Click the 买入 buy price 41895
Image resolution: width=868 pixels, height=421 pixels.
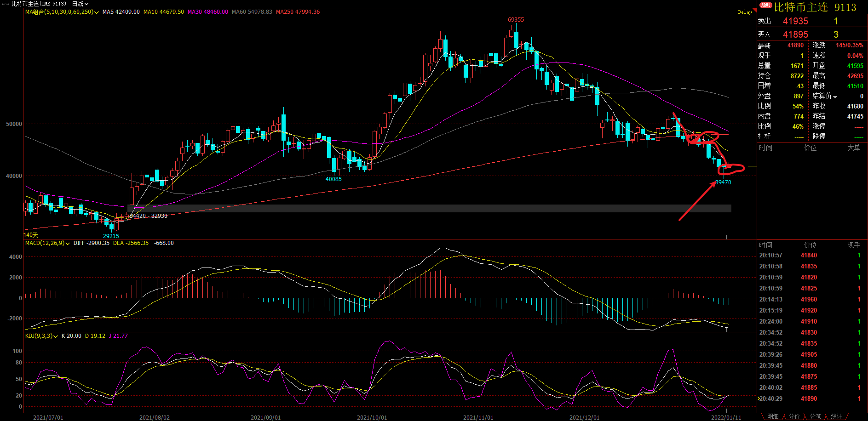point(795,34)
